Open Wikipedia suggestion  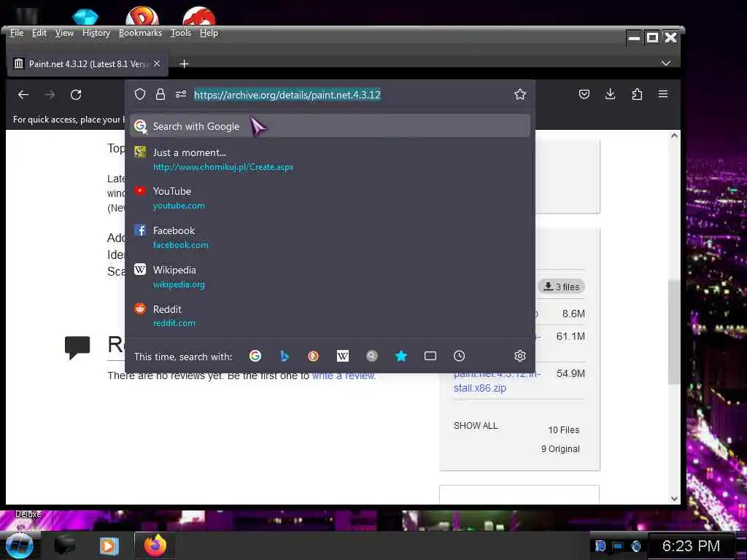tap(330, 276)
